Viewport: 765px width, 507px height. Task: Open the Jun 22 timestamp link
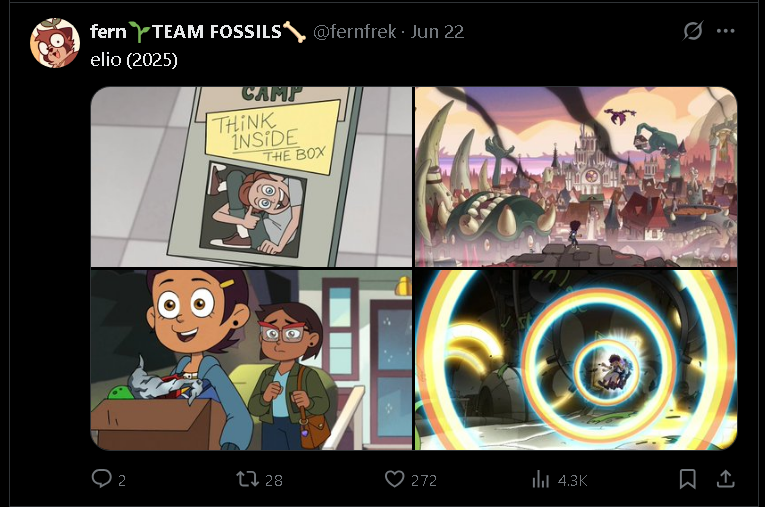pos(437,32)
